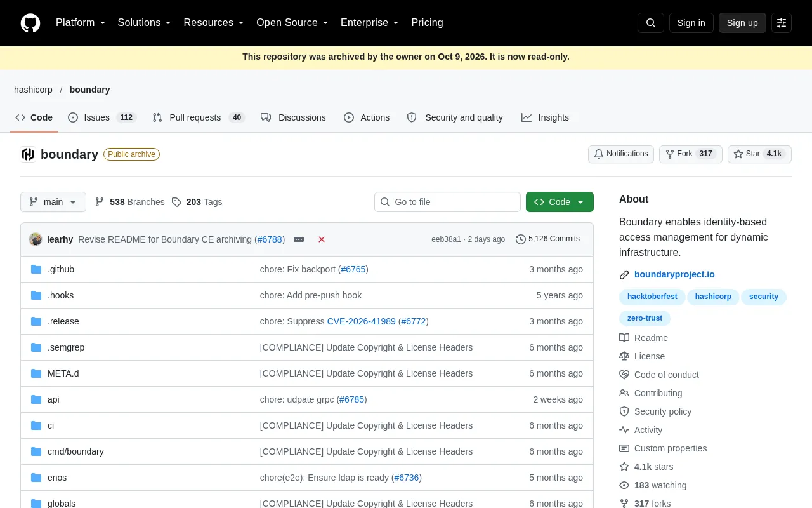Open the 5,126 Commits history
The height and width of the screenshot is (508, 812).
click(548, 239)
